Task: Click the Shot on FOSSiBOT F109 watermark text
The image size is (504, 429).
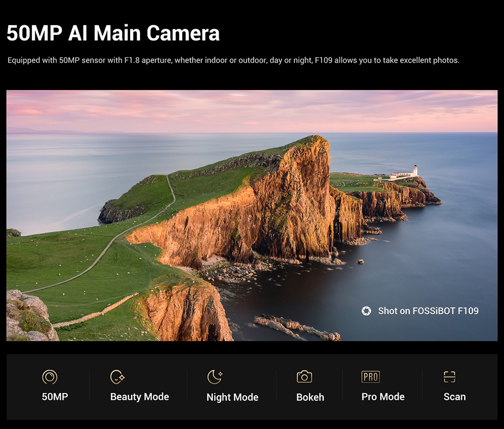Action: [x=428, y=311]
